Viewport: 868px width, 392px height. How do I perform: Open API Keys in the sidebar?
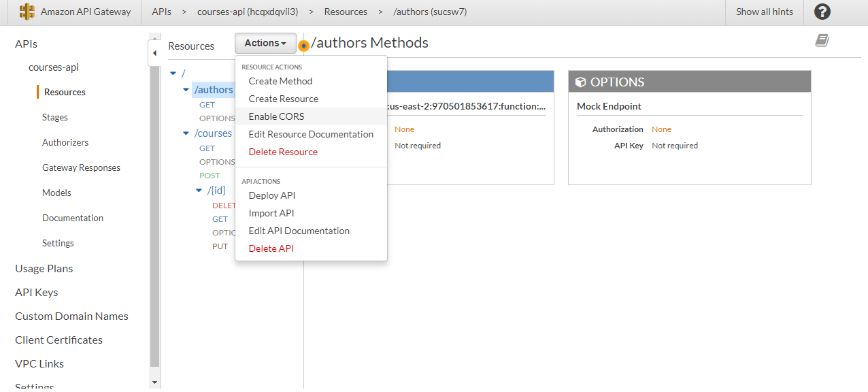[x=36, y=292]
